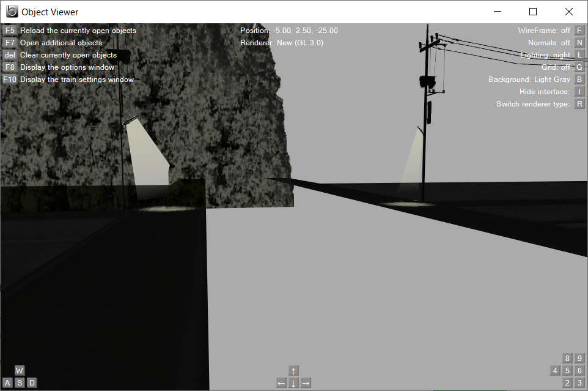Image resolution: width=588 pixels, height=391 pixels.
Task: Display the train settings window via F10
Action: click(9, 79)
